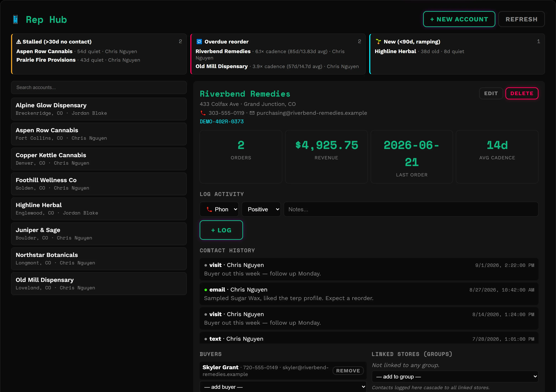
Task: Click the 8/14/2026 visit history entry
Action: pyautogui.click(x=369, y=318)
